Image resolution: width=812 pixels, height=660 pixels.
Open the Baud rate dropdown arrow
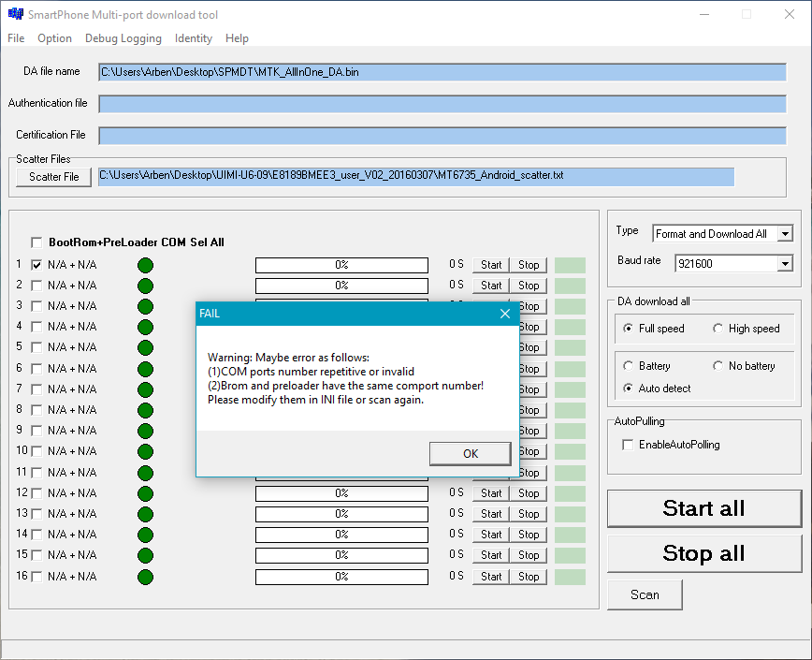click(785, 264)
